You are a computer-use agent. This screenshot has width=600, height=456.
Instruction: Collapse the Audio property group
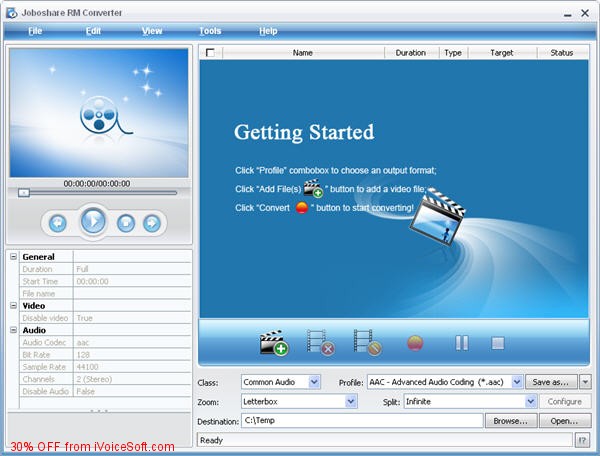[x=13, y=330]
